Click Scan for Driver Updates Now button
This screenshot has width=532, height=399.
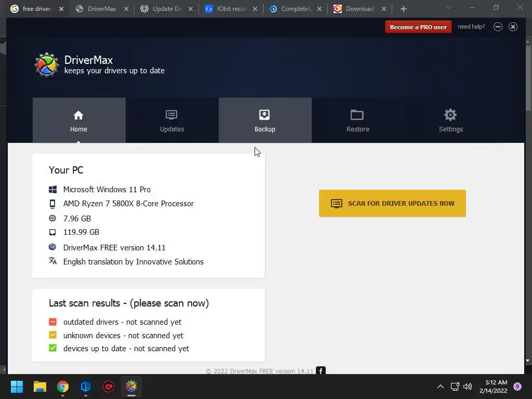pyautogui.click(x=392, y=203)
